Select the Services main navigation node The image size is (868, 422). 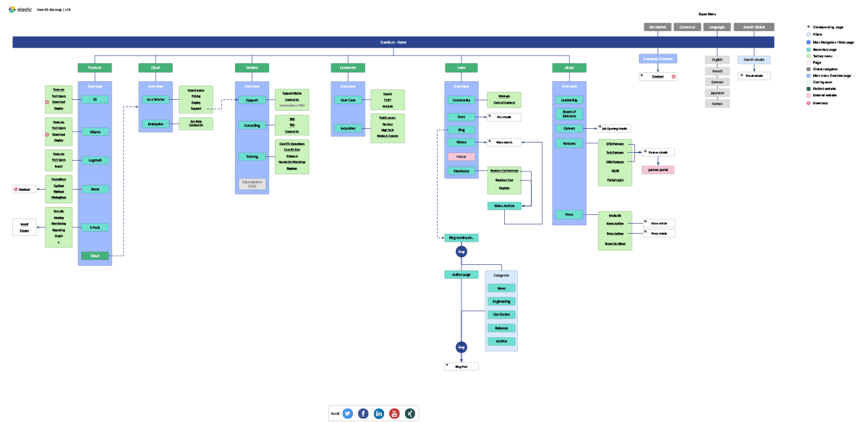coord(252,67)
